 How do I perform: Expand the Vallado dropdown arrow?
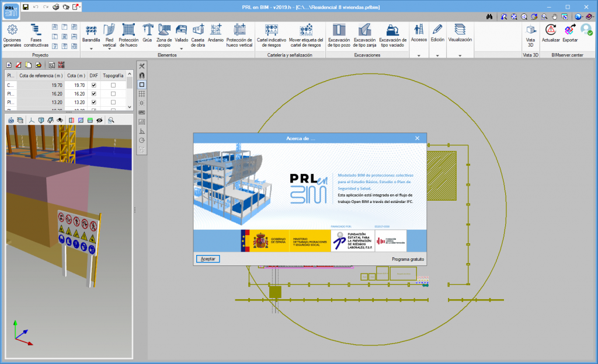tap(182, 49)
